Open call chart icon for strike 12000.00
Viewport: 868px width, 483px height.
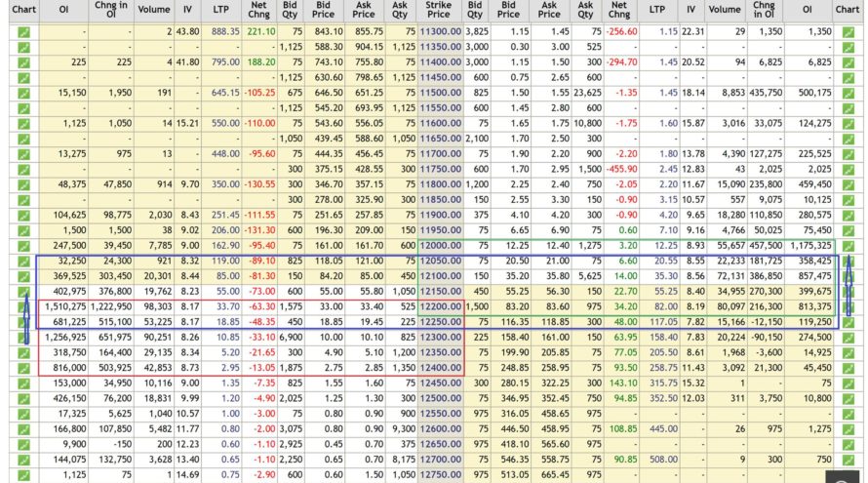23,246
